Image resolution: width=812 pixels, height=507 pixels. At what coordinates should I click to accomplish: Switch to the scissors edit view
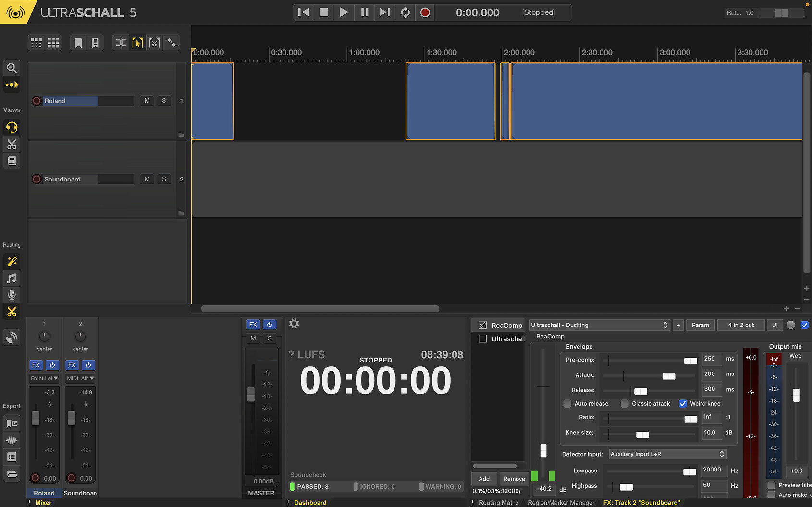(x=12, y=144)
